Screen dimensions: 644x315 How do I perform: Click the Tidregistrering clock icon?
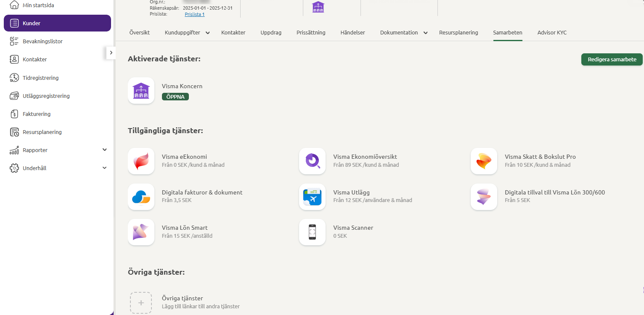[x=14, y=78]
